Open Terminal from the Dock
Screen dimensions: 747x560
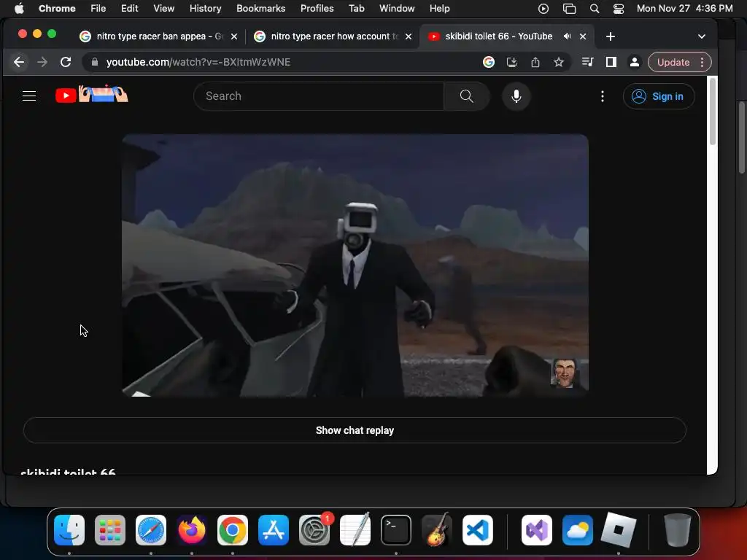tap(396, 530)
